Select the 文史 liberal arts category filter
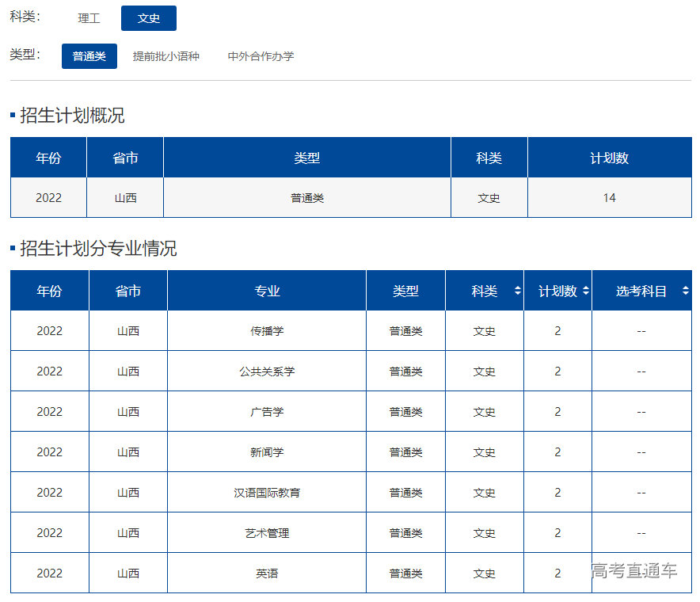Screen dimensions: 700x602 pyautogui.click(x=149, y=17)
